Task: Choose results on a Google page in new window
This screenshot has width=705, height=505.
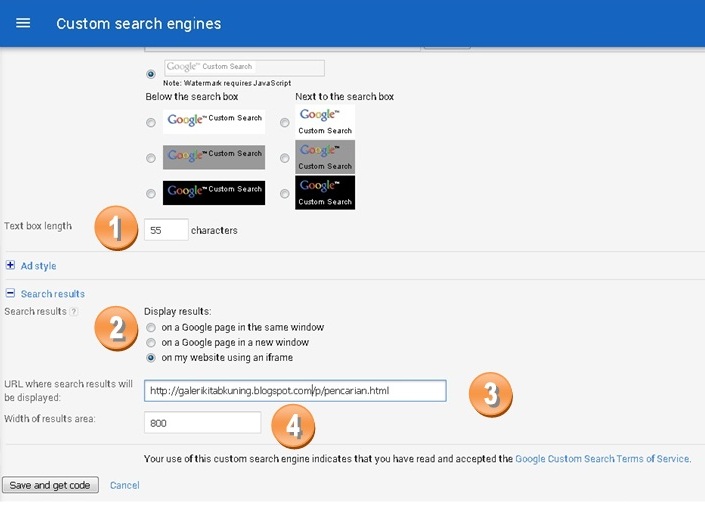Action: [151, 343]
